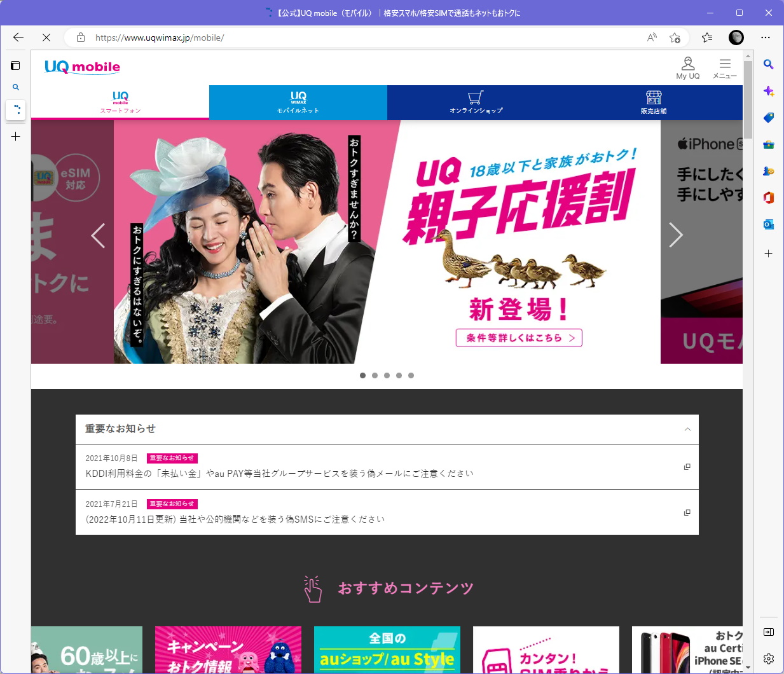
Task: Open the Settings and more menu
Action: (766, 38)
